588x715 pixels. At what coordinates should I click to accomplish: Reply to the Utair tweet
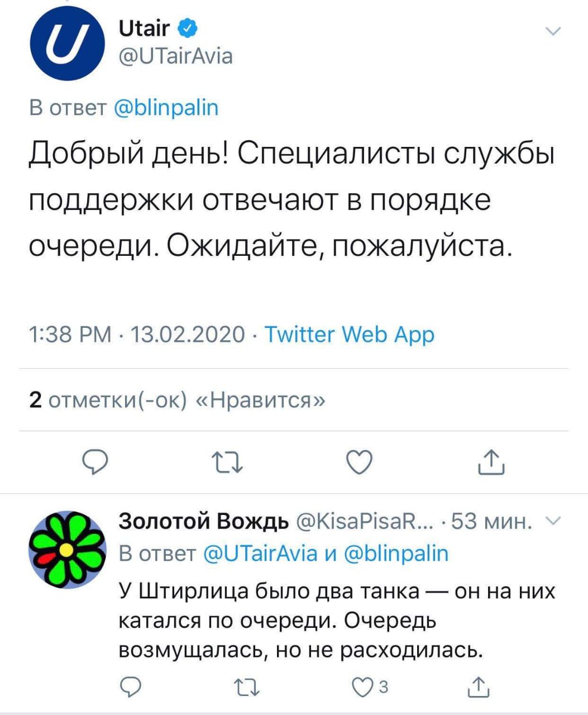(95, 463)
